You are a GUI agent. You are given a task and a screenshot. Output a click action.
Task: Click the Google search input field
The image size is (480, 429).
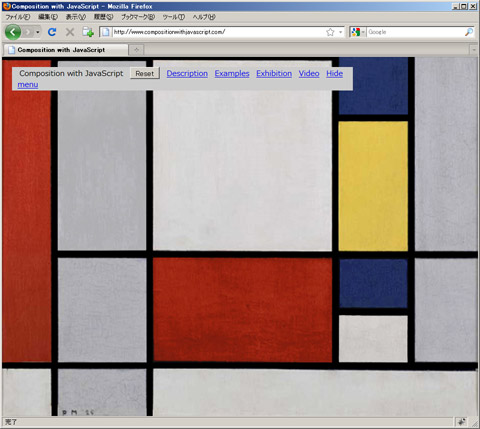coord(415,32)
